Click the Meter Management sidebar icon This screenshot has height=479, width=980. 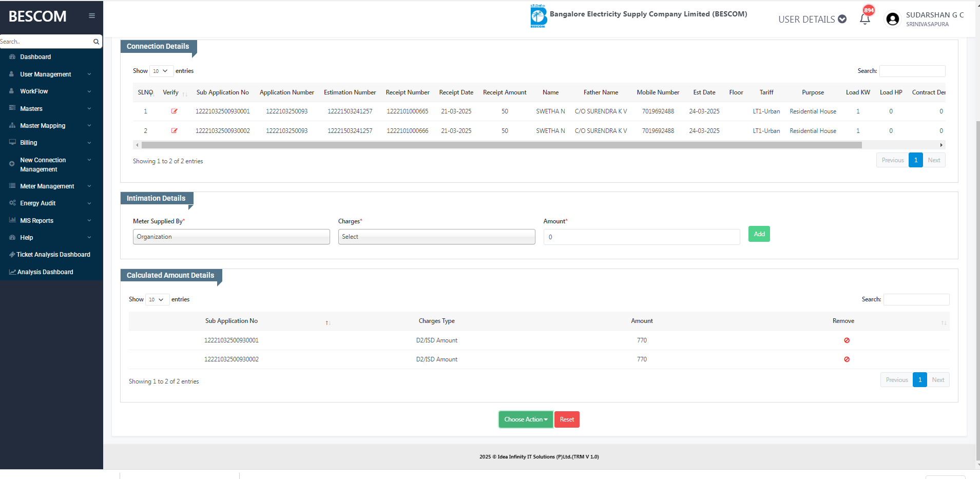[x=12, y=186]
